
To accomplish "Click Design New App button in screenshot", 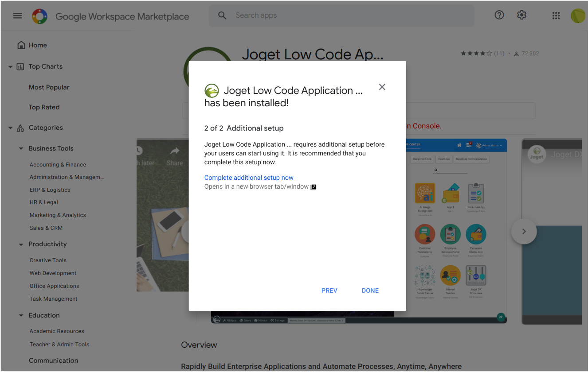I will click(x=422, y=159).
